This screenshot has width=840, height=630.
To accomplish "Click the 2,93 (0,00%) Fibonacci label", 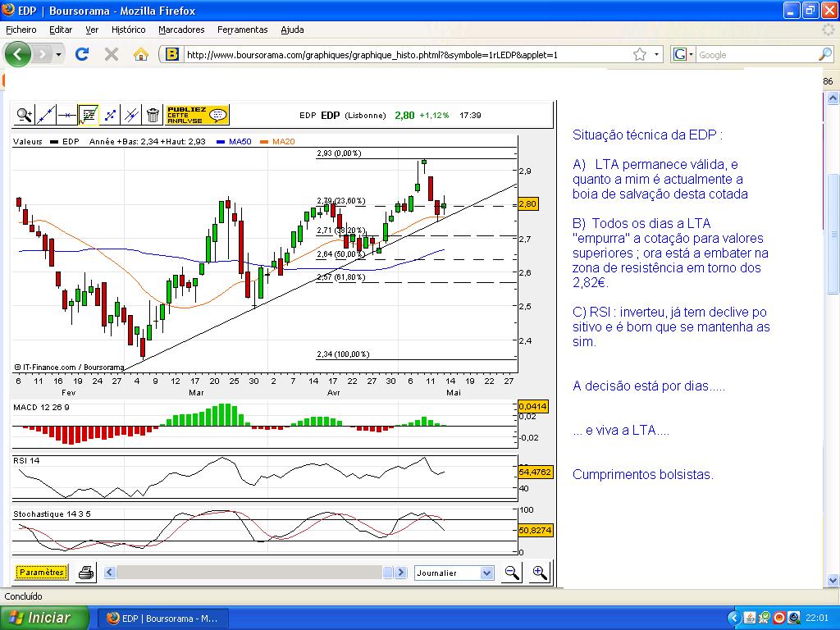I will (x=339, y=153).
